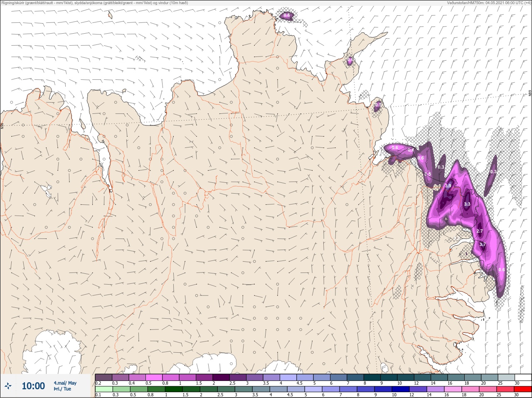Click the 2.7 precipitation value on the map

pyautogui.click(x=480, y=231)
